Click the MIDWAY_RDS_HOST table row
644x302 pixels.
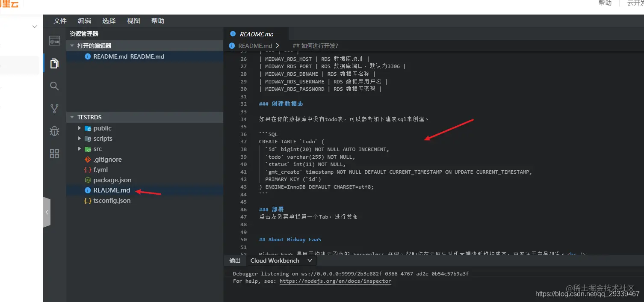[314, 59]
